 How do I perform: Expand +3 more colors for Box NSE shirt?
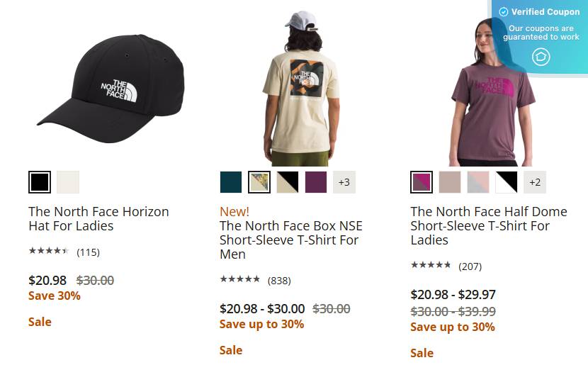pyautogui.click(x=344, y=182)
